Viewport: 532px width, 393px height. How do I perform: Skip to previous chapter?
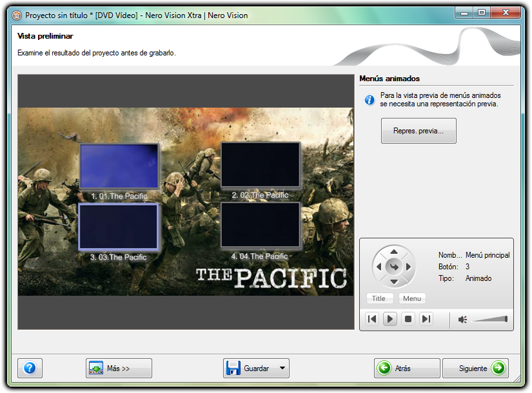pyautogui.click(x=372, y=319)
